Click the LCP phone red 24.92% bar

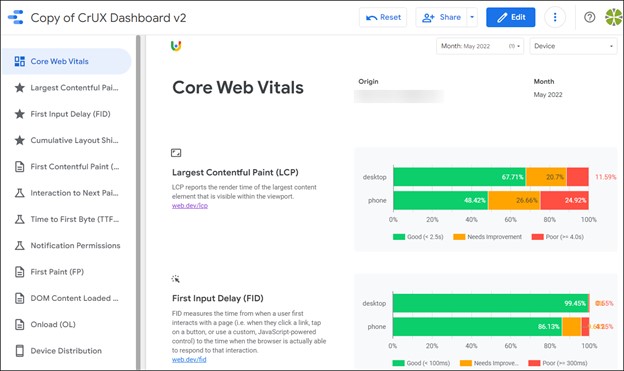coord(564,200)
